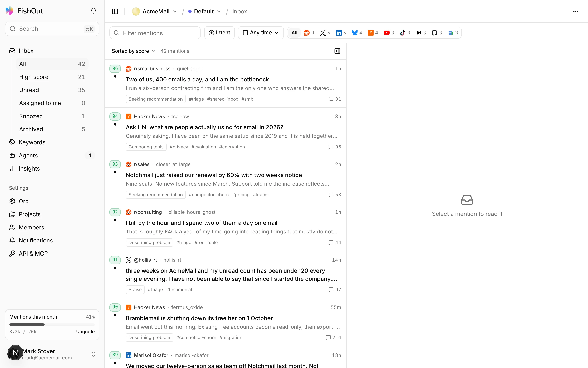This screenshot has width=588, height=368.
Task: Open API & MCP settings
Action: pyautogui.click(x=52, y=254)
